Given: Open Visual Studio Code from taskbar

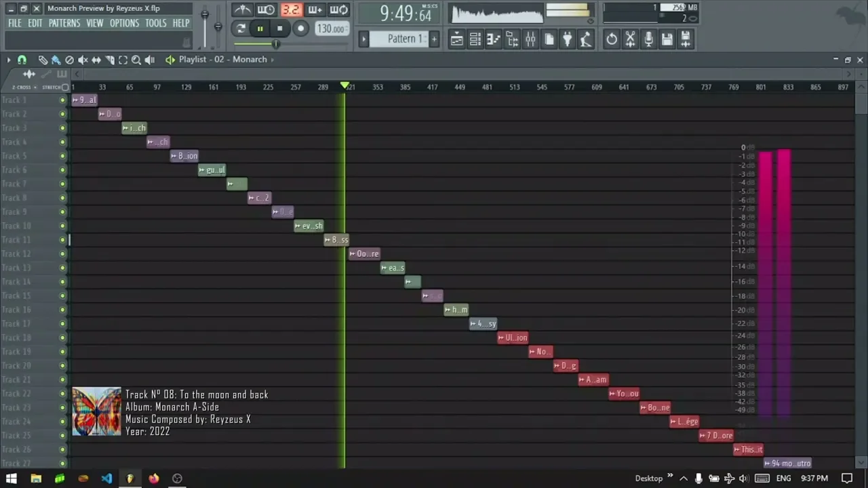Looking at the screenshot, I should point(106,479).
